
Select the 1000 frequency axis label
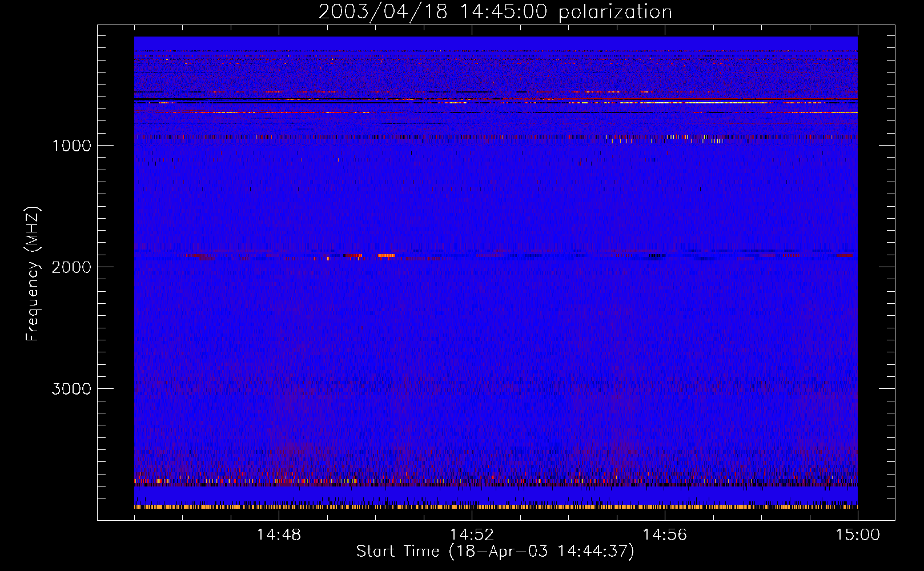click(71, 146)
